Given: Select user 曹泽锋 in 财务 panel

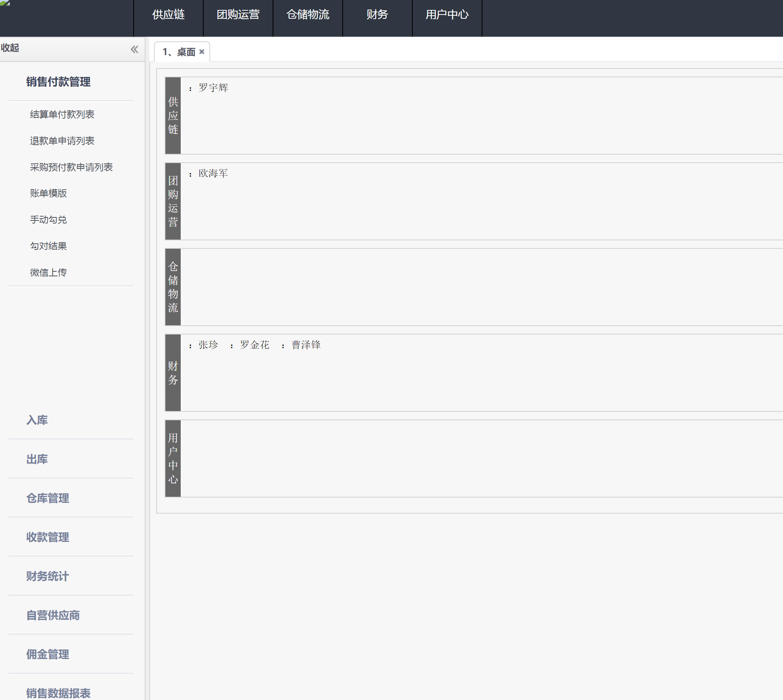Looking at the screenshot, I should coord(306,345).
